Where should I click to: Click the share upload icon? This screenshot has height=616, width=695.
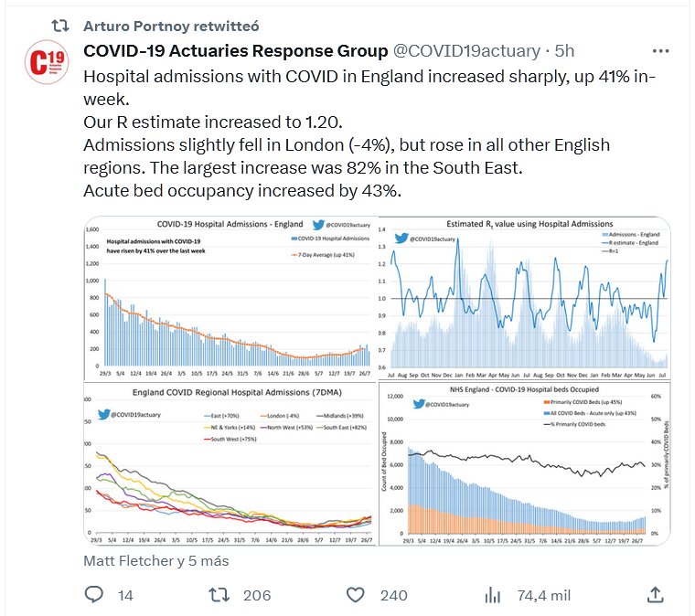click(655, 595)
